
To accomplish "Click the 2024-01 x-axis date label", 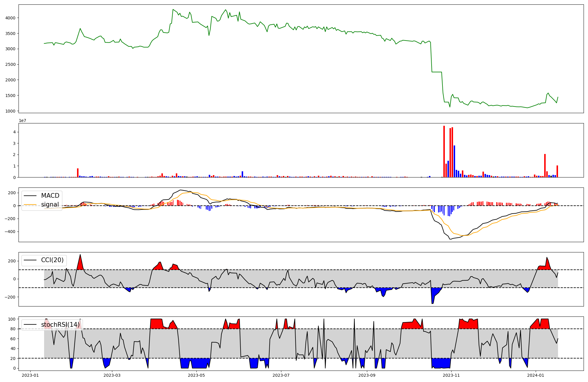I will (536, 375).
